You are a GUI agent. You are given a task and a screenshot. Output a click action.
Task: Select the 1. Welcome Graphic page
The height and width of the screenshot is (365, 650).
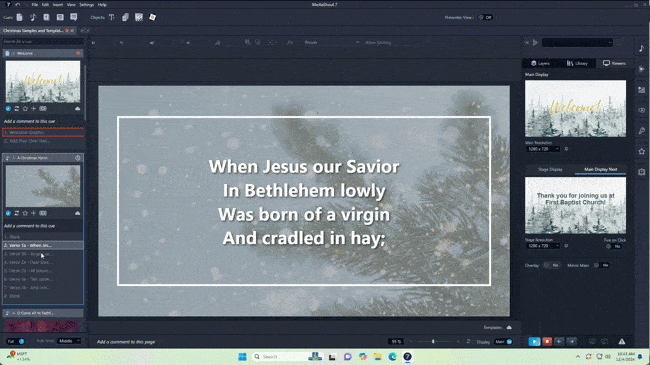coord(43,132)
